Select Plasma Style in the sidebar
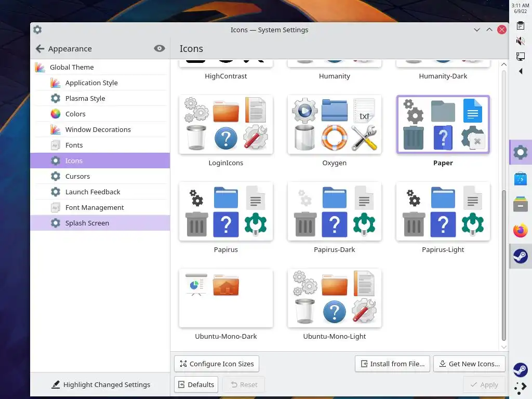This screenshot has height=399, width=532. coord(100,98)
